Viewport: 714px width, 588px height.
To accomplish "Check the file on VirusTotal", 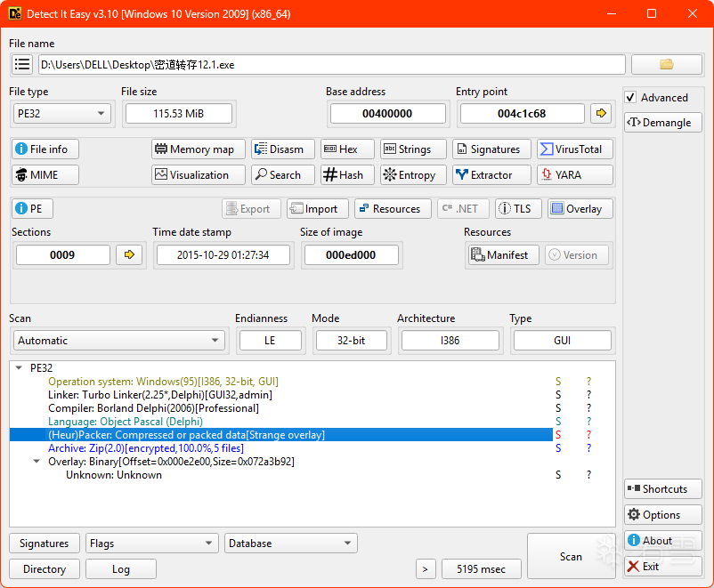I will pyautogui.click(x=575, y=149).
